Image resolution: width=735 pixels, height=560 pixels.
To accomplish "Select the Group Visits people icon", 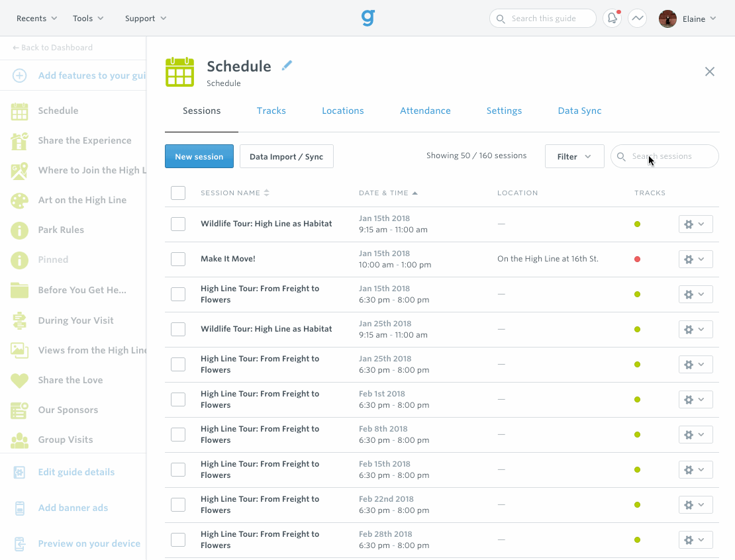I will coord(20,440).
